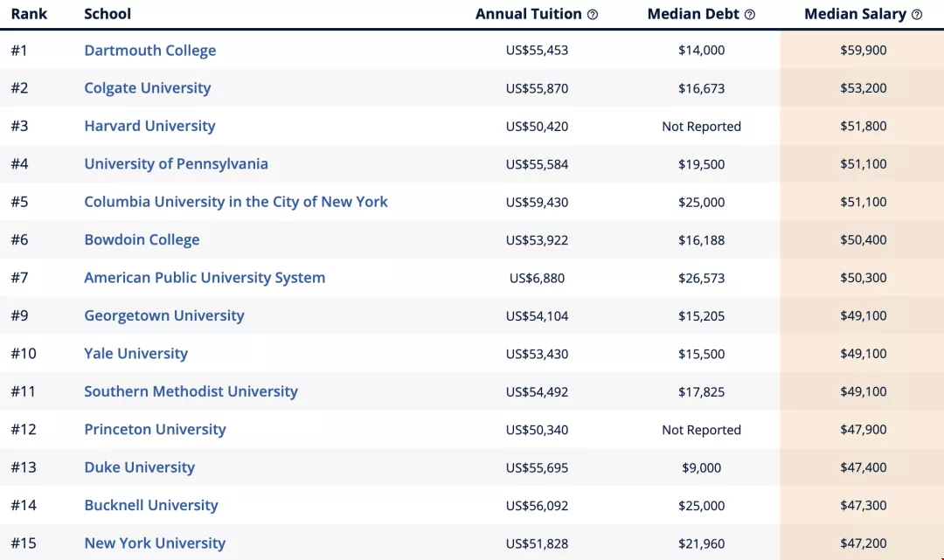
Task: Open American Public University System link
Action: click(x=205, y=278)
